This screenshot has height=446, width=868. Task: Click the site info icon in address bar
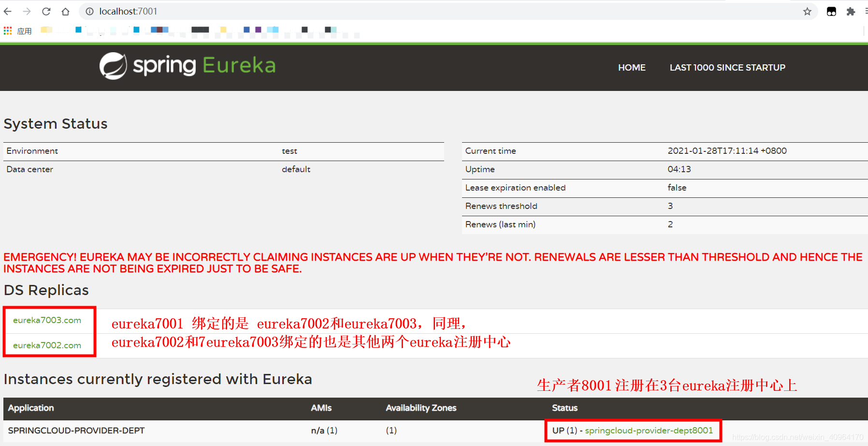[x=89, y=11]
